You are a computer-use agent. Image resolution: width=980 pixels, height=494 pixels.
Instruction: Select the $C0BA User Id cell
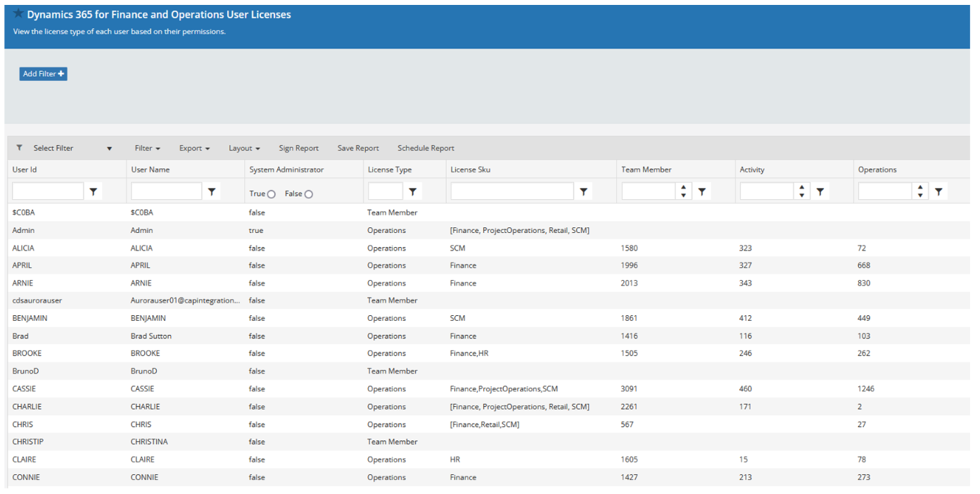[23, 213]
